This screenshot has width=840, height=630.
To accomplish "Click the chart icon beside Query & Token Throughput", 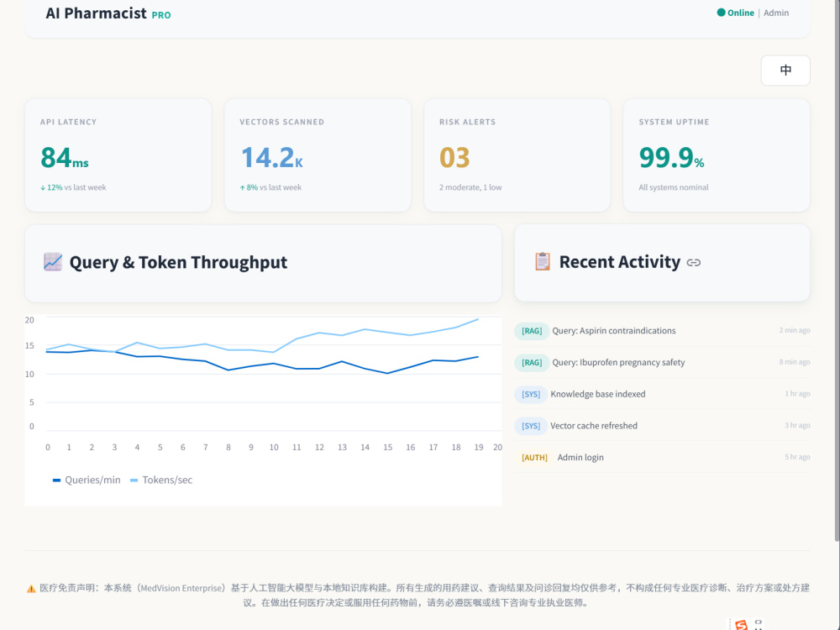I will pyautogui.click(x=52, y=262).
